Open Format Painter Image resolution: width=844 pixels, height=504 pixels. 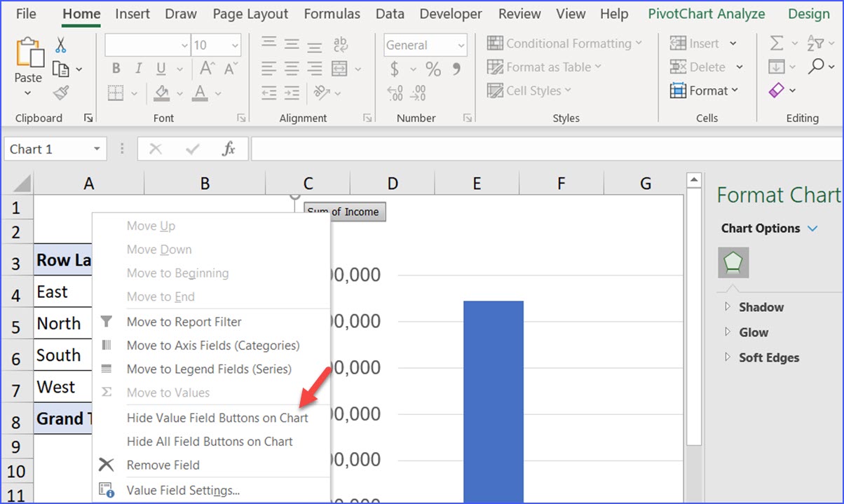[x=62, y=92]
